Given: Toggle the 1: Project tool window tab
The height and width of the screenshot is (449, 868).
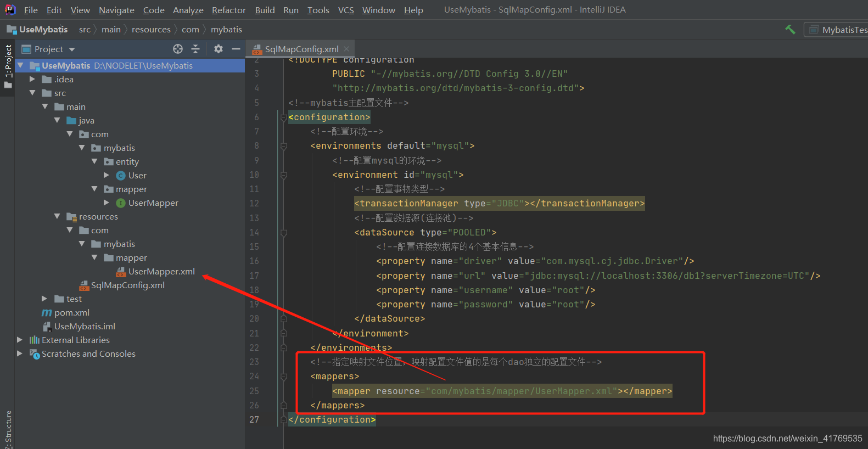Looking at the screenshot, I should [8, 67].
